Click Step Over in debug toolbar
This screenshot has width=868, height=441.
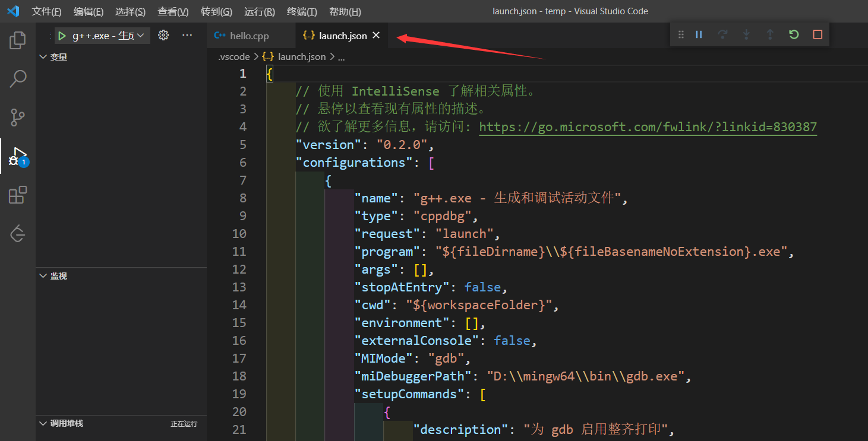point(722,35)
